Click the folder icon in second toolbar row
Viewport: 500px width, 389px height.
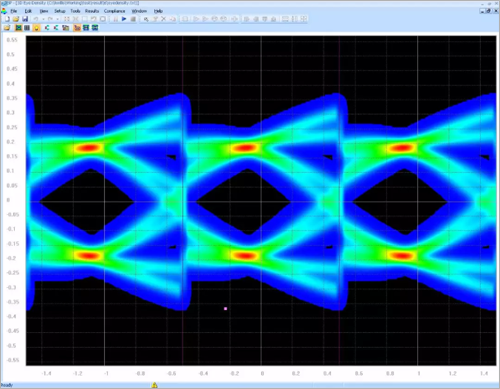pyautogui.click(x=7, y=28)
